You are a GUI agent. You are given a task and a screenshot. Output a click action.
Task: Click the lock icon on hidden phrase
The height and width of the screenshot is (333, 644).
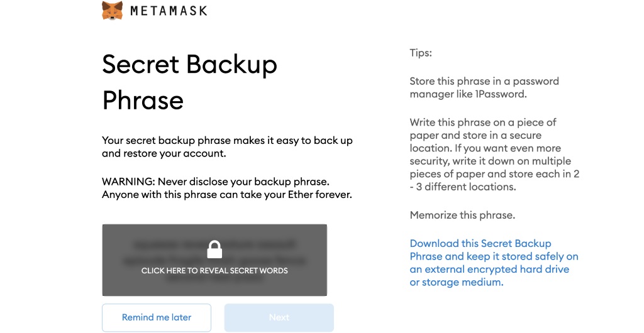pos(214,249)
